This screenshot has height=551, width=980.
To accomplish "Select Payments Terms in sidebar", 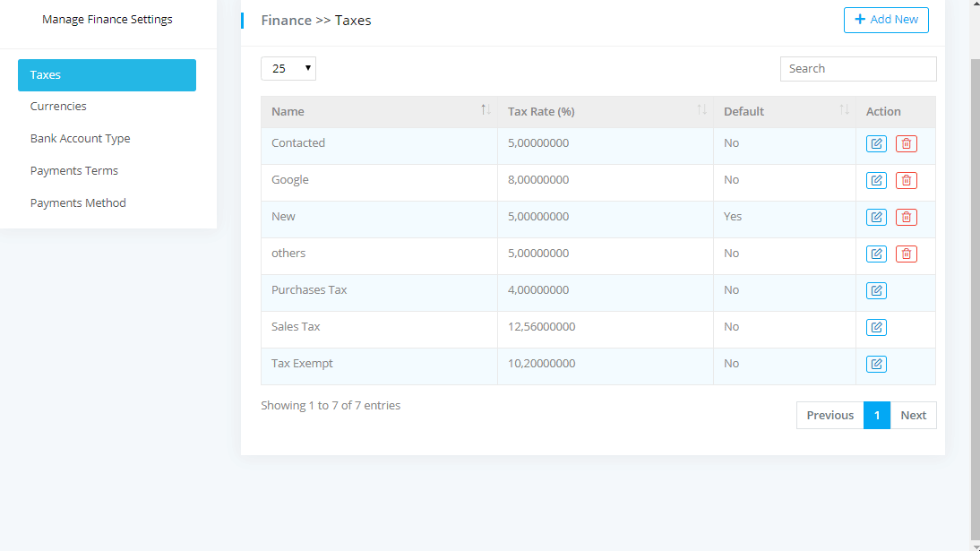I will coord(74,170).
